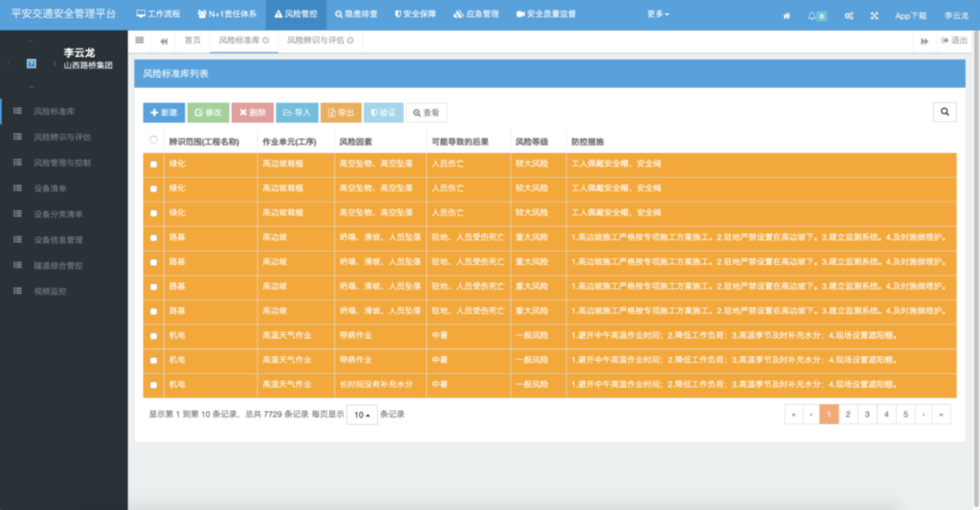Open the 李云龙 user menu in top bar
Image resolution: width=980 pixels, height=510 pixels.
(956, 15)
